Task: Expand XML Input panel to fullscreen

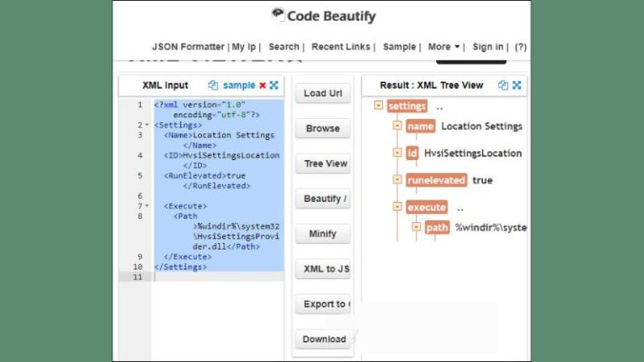Action: (274, 85)
